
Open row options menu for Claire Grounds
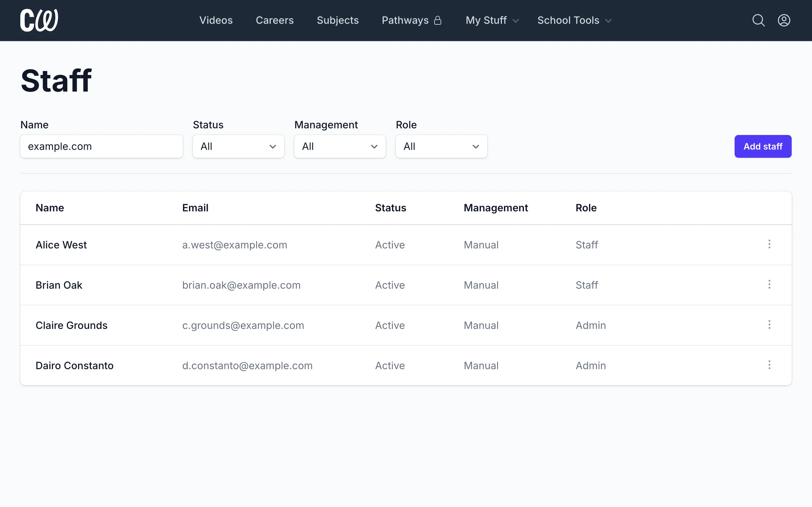pos(769,324)
